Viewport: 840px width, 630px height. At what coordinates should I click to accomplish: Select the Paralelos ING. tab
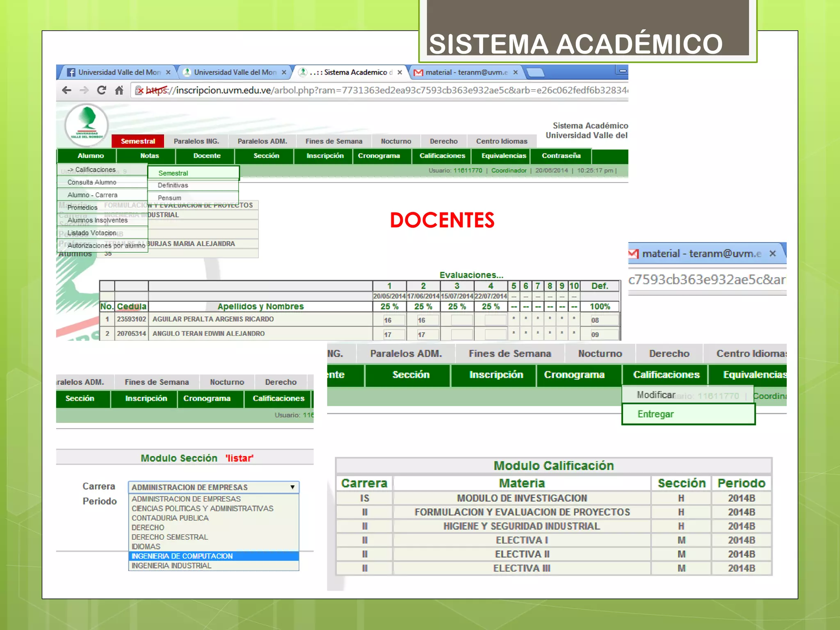click(196, 141)
